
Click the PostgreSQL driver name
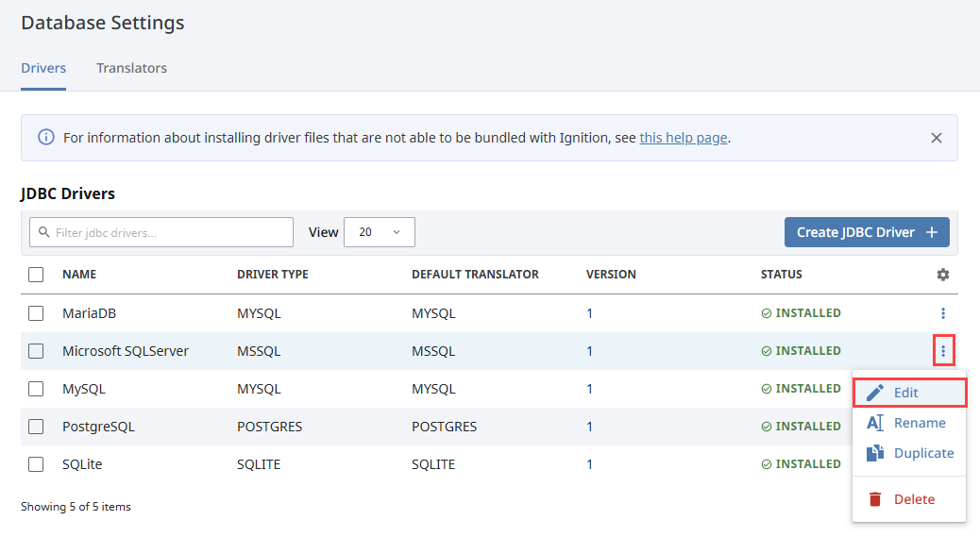click(99, 427)
